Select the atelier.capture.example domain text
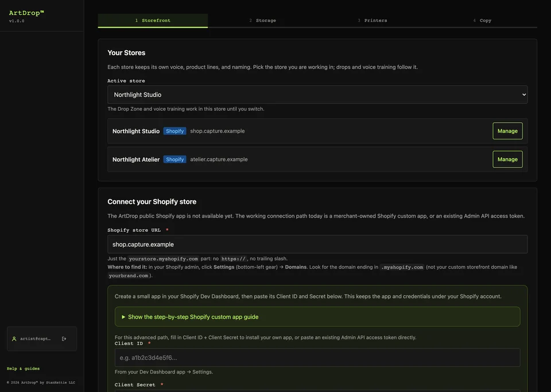551x392 pixels. [x=219, y=160]
